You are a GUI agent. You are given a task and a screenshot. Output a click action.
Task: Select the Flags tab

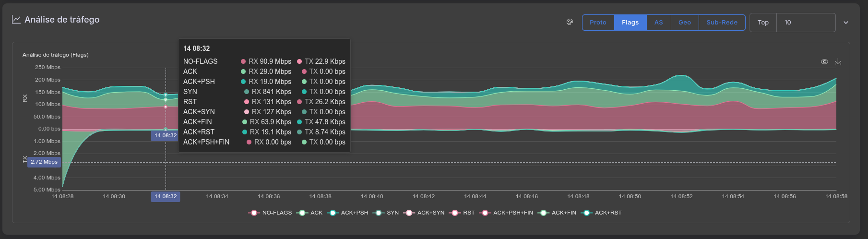point(630,23)
